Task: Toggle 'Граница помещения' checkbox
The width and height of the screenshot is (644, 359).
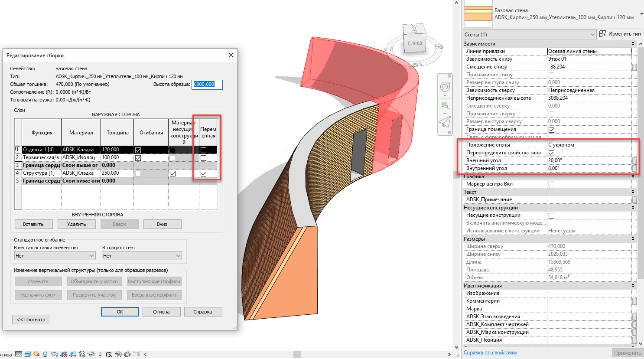Action: [551, 130]
